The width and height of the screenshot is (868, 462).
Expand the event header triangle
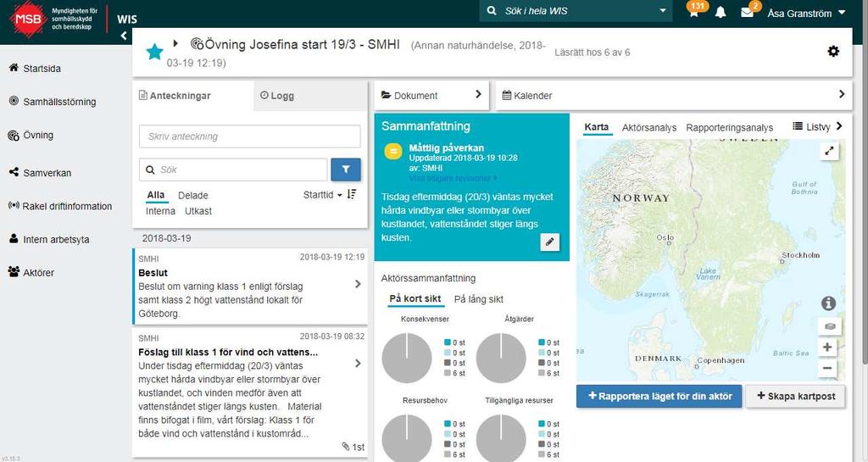click(175, 43)
